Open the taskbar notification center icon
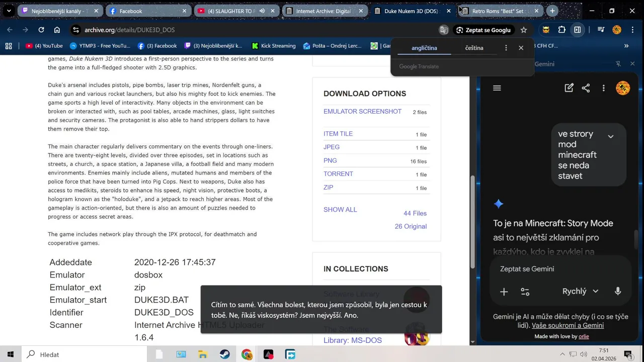 [x=628, y=355]
